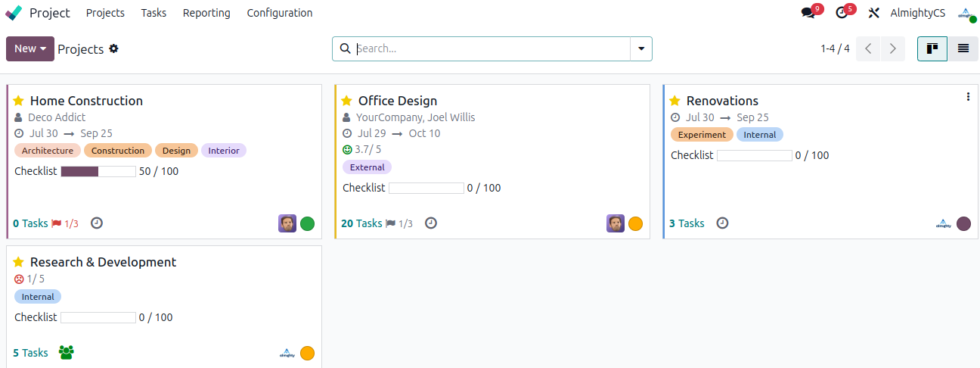
Task: Open the Reporting menu
Action: [206, 13]
